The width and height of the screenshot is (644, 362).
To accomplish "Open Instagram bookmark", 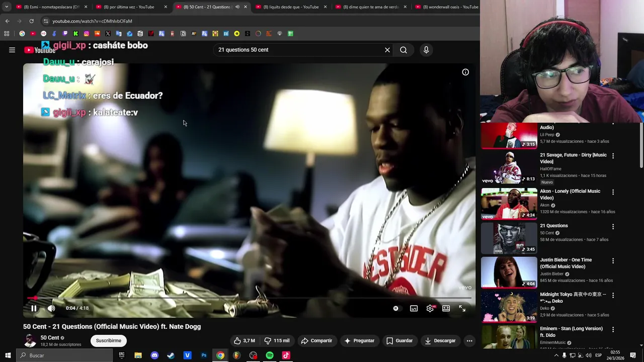I will pos(87,34).
